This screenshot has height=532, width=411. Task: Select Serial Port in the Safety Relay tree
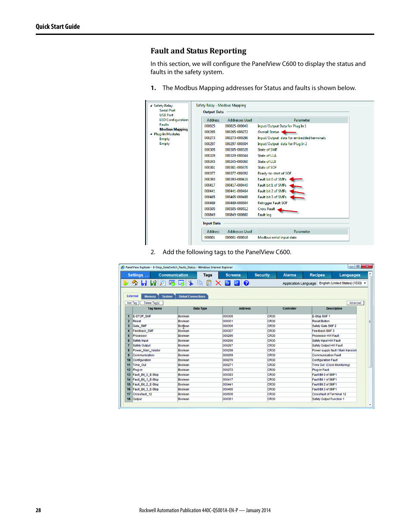click(167, 110)
